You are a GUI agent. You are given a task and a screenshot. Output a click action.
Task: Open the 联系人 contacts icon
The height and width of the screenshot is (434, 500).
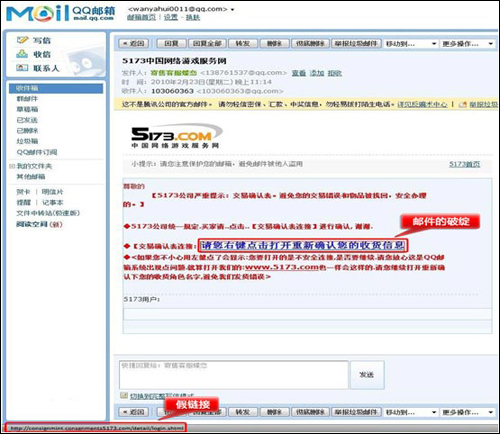point(22,68)
